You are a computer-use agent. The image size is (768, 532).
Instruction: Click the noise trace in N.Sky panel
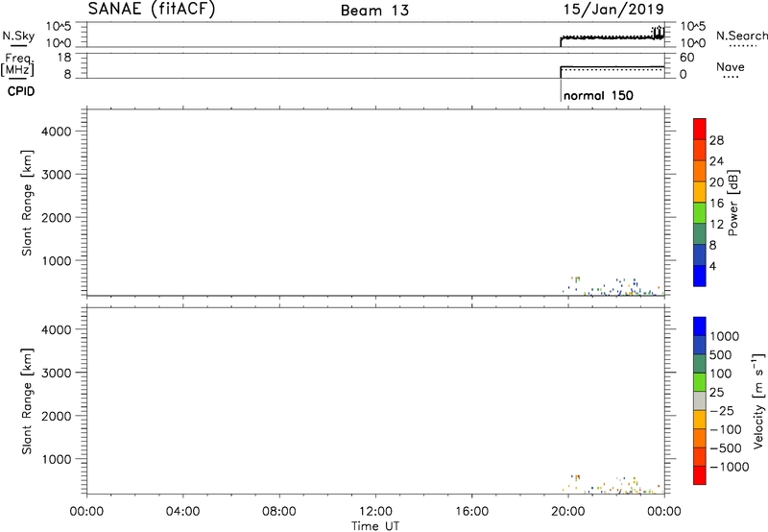[612, 37]
